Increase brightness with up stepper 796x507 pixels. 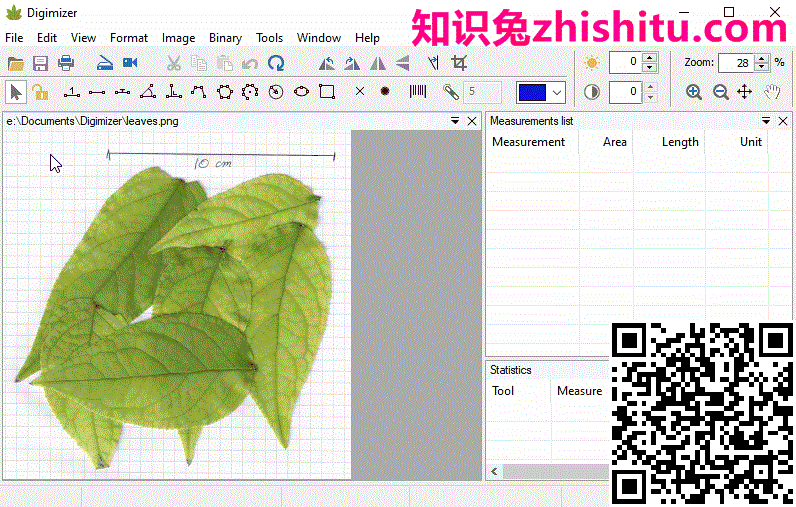[x=650, y=57]
